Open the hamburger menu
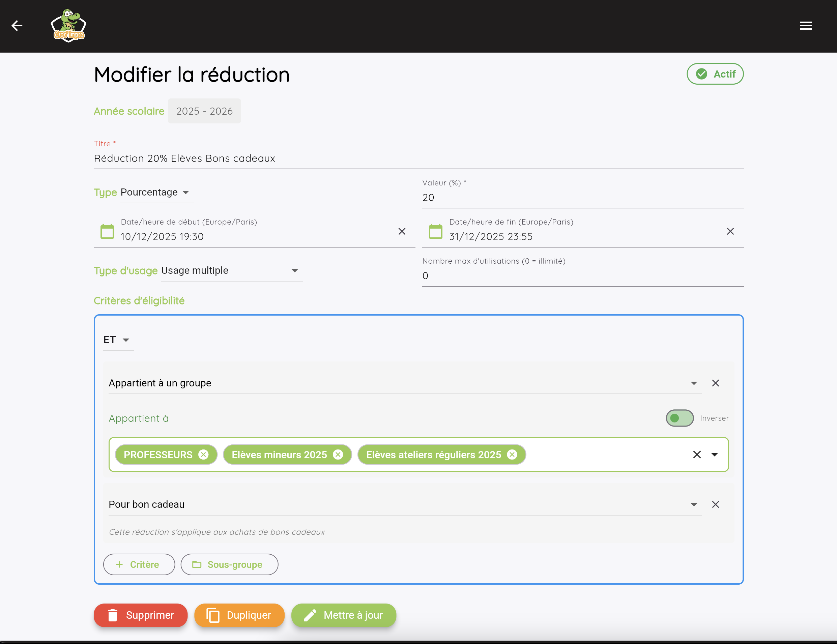 tap(806, 25)
